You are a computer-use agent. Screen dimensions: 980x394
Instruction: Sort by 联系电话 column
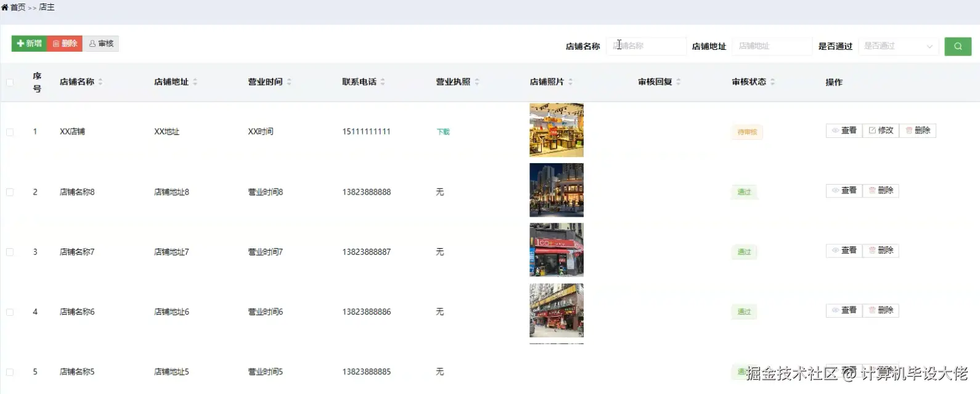click(383, 82)
